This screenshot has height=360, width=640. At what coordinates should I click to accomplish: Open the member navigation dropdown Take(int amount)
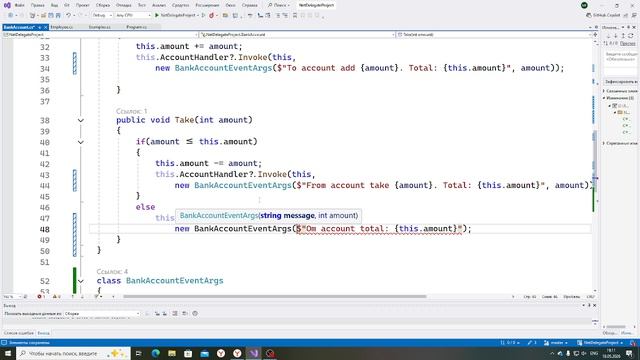pos(494,35)
